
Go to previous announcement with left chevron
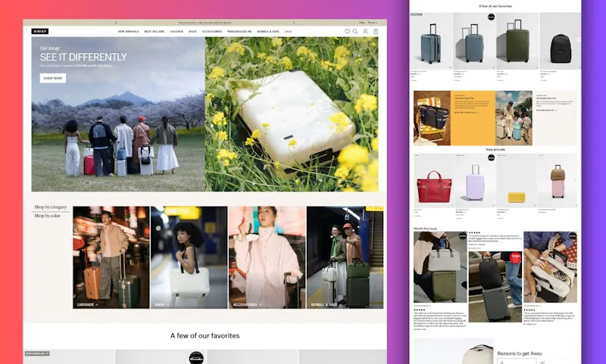click(116, 23)
